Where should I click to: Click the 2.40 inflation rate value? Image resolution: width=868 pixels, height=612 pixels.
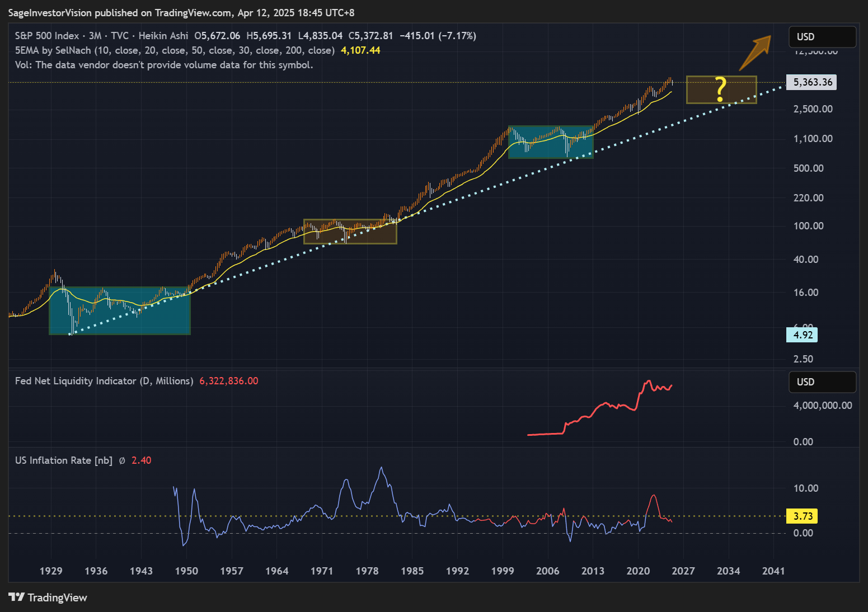point(141,460)
